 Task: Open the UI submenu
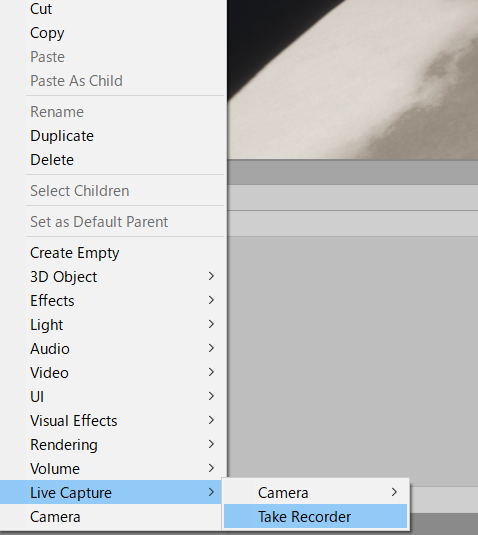coord(113,396)
